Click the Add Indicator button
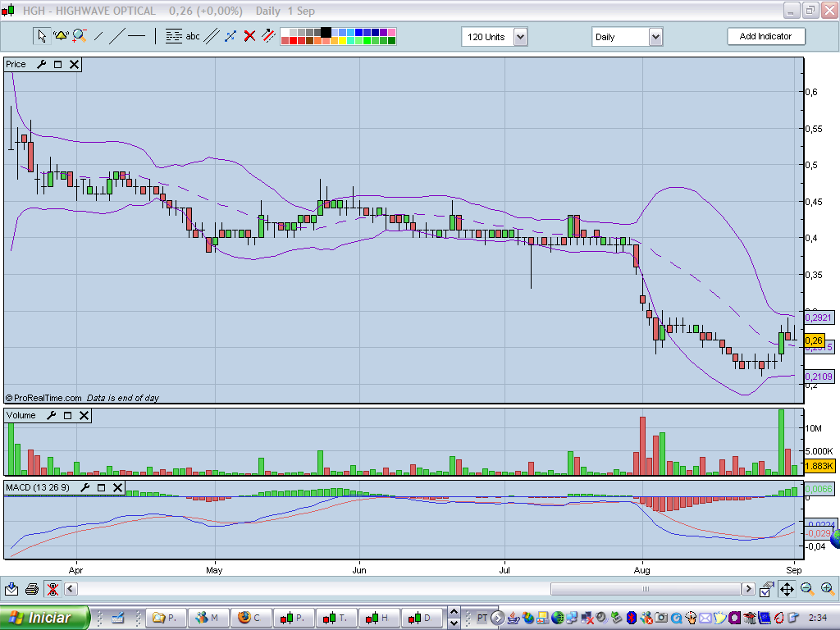840x630 pixels. tap(765, 37)
